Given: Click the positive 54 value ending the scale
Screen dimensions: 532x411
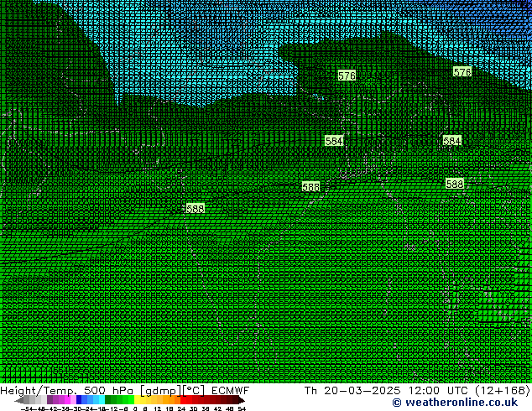Looking at the screenshot, I should pyautogui.click(x=242, y=408).
